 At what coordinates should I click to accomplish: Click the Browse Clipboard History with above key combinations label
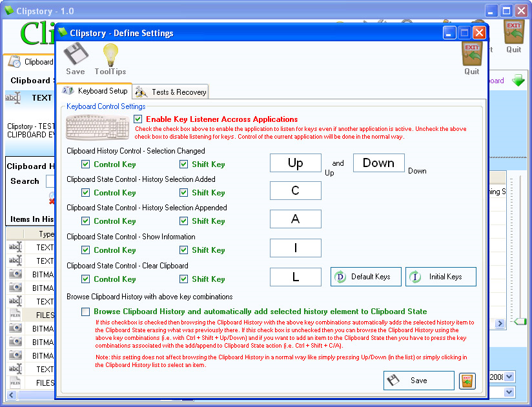click(x=150, y=297)
